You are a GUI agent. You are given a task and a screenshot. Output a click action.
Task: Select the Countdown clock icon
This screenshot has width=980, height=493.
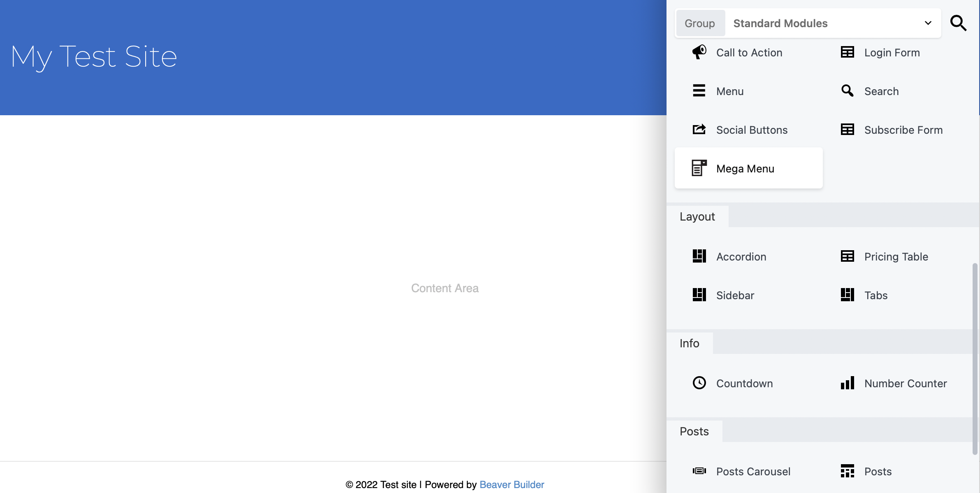pos(699,383)
